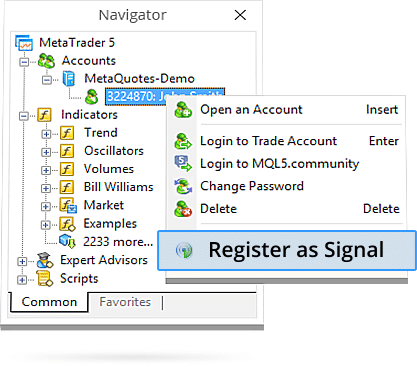Image resolution: width=417 pixels, height=367 pixels.
Task: Click the Examples folder icon
Action: pos(68,224)
